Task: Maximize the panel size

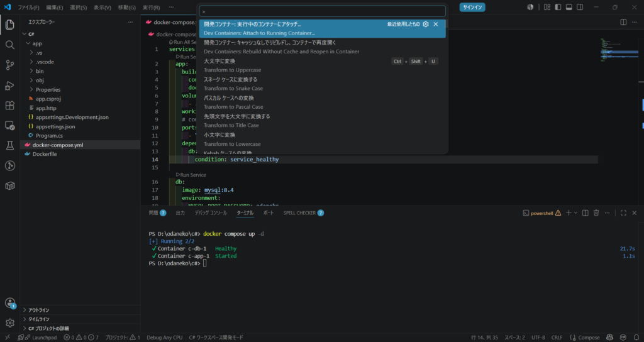Action: tap(623, 212)
